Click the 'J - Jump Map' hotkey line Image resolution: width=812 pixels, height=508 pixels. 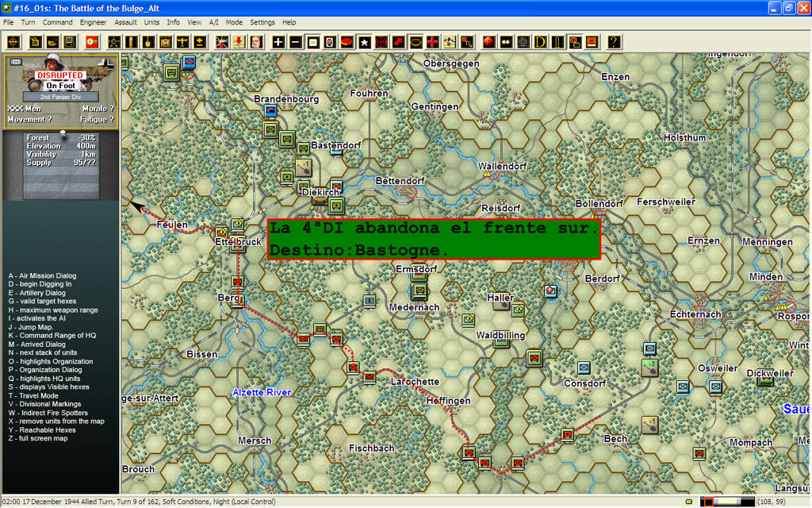click(31, 327)
